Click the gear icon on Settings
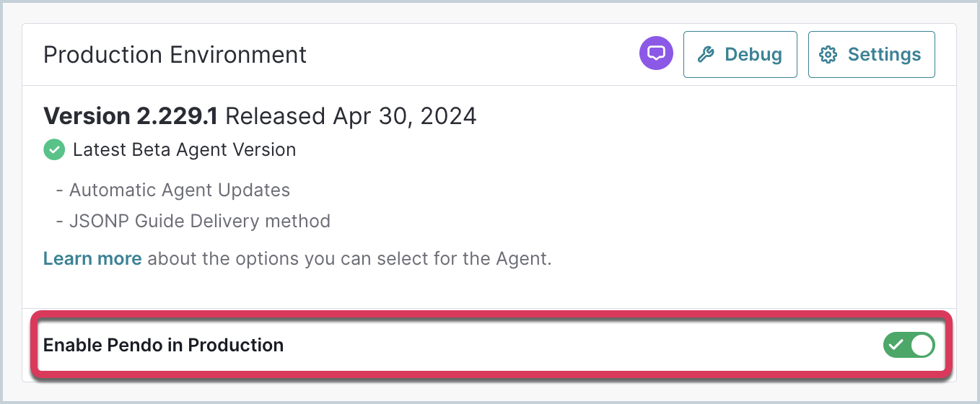 point(828,54)
